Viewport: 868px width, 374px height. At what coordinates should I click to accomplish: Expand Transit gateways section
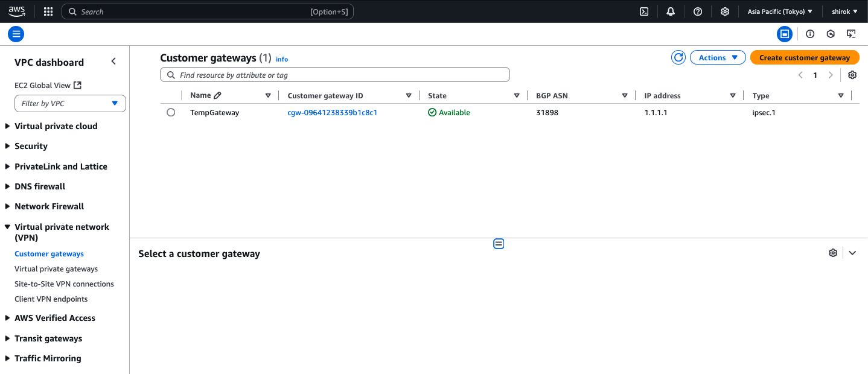pyautogui.click(x=7, y=338)
